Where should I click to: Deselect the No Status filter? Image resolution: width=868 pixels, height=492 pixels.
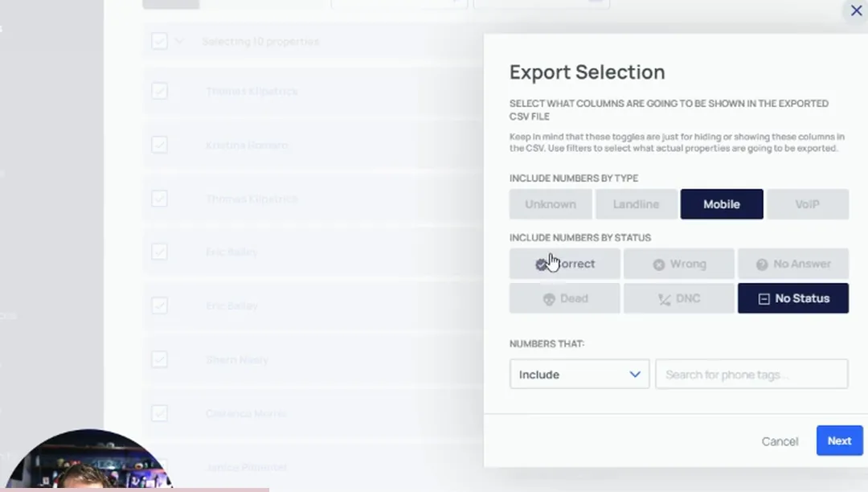tap(792, 298)
